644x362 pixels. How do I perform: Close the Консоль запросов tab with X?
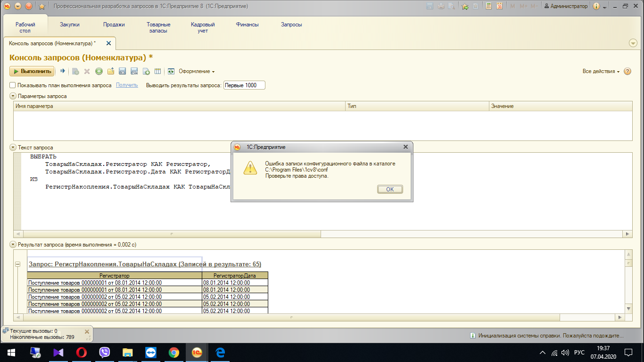pyautogui.click(x=108, y=43)
